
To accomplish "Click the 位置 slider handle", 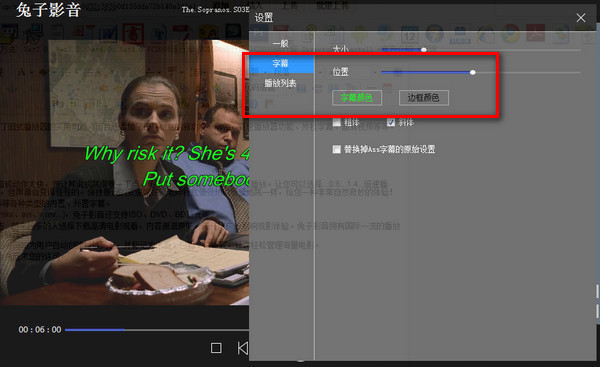I will 473,72.
